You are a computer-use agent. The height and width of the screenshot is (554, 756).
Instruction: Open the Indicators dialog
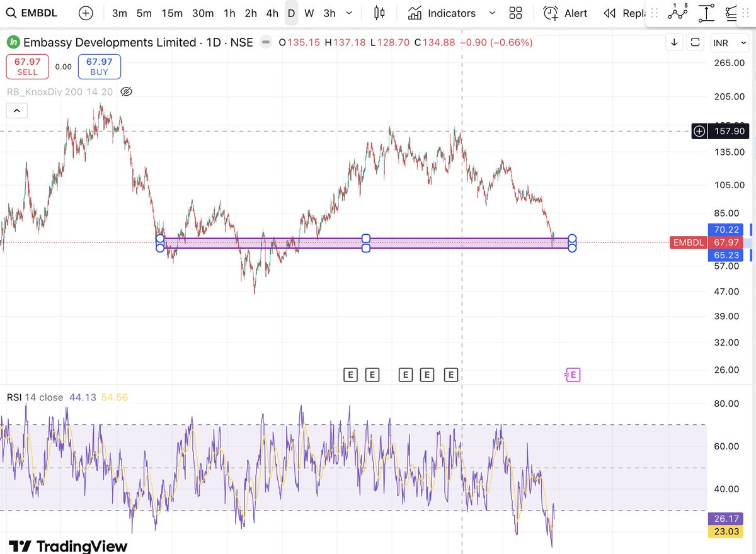tap(442, 13)
